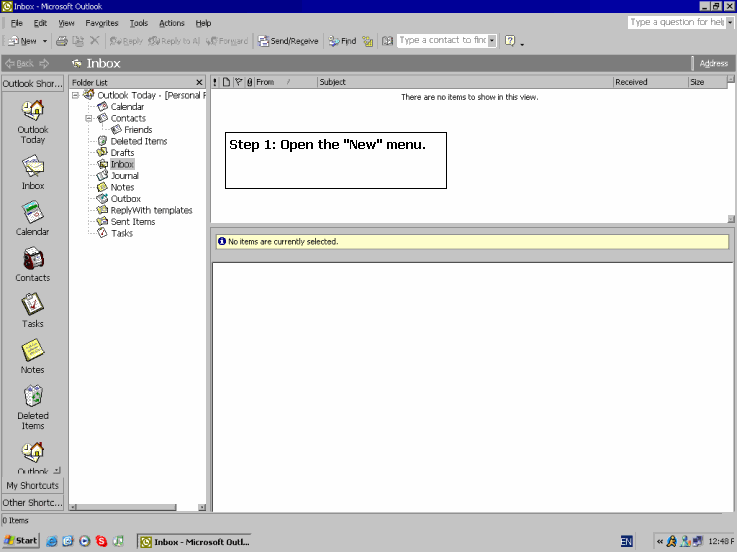This screenshot has height=552, width=737.
Task: Click the Type a contact to find field
Action: (x=442, y=40)
